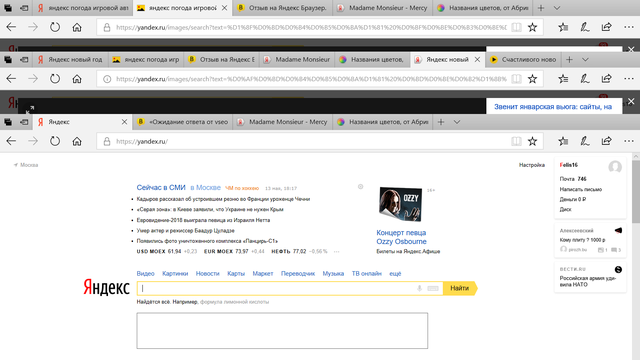Expand more exchange rates with ellipsis
This screenshot has height=360, width=640.
[336, 251]
